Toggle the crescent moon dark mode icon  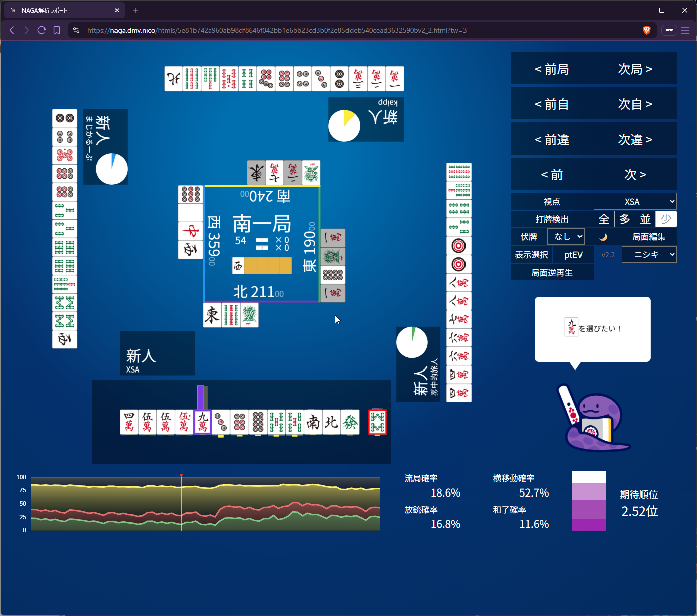pos(603,237)
